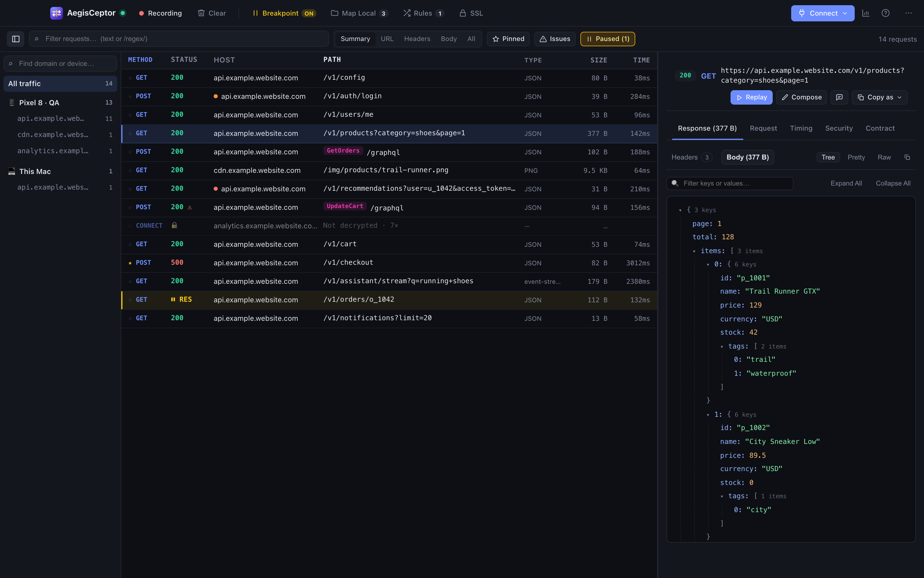
Task: Pin the /v1/notifications request star
Action: click(x=130, y=318)
